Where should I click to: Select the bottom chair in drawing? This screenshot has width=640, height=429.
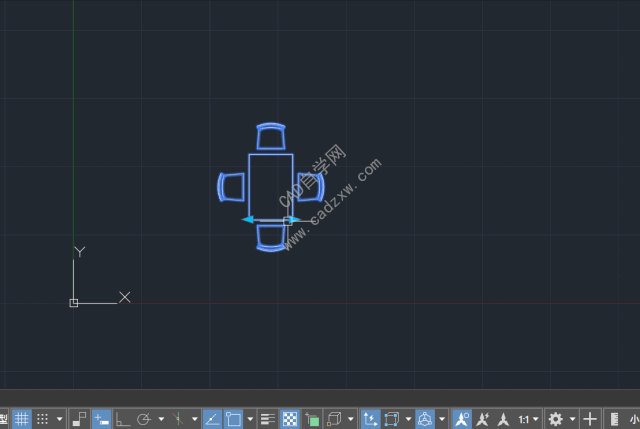click(x=271, y=238)
